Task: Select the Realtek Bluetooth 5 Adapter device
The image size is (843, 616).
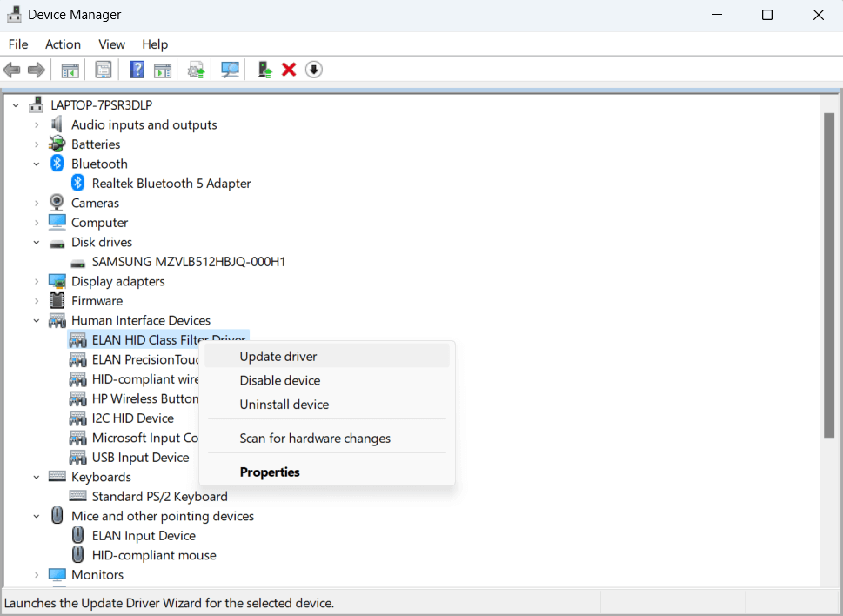Action: [x=171, y=184]
